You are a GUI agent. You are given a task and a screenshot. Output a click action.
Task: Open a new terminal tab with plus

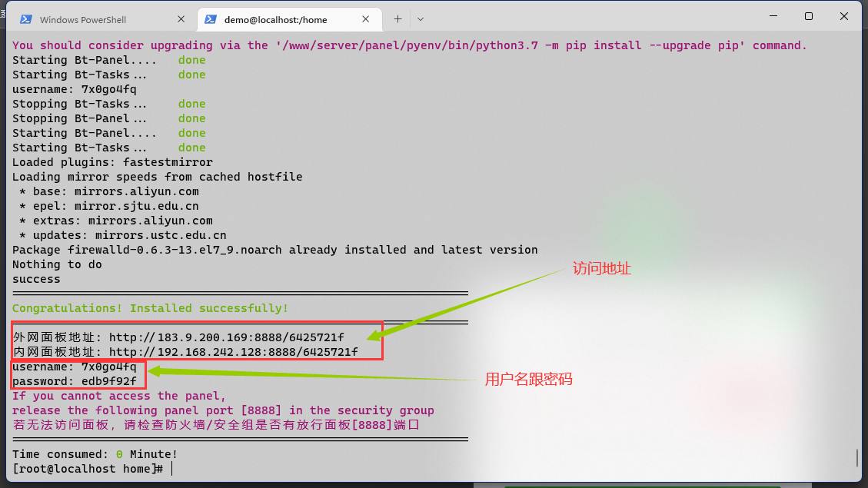tap(397, 19)
